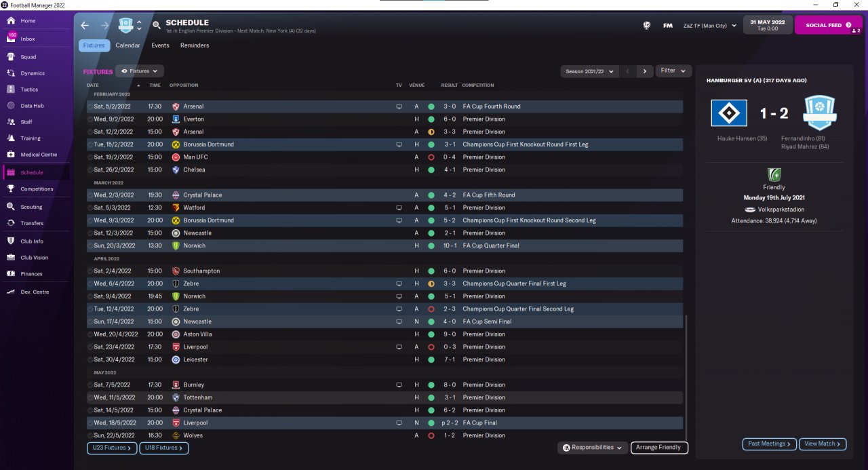Open the Training sidebar icon
Screen dimensions: 868x470
point(11,138)
